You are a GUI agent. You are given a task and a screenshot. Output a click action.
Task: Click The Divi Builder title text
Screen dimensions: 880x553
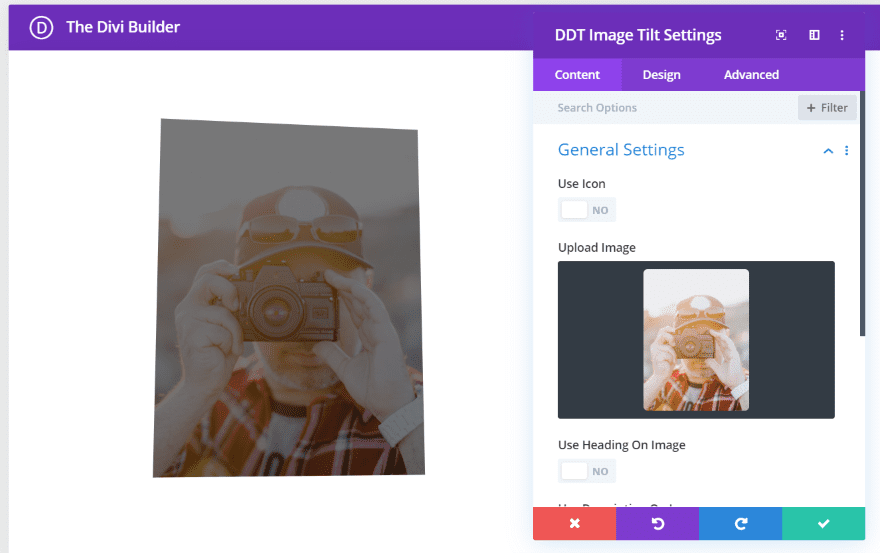point(123,27)
